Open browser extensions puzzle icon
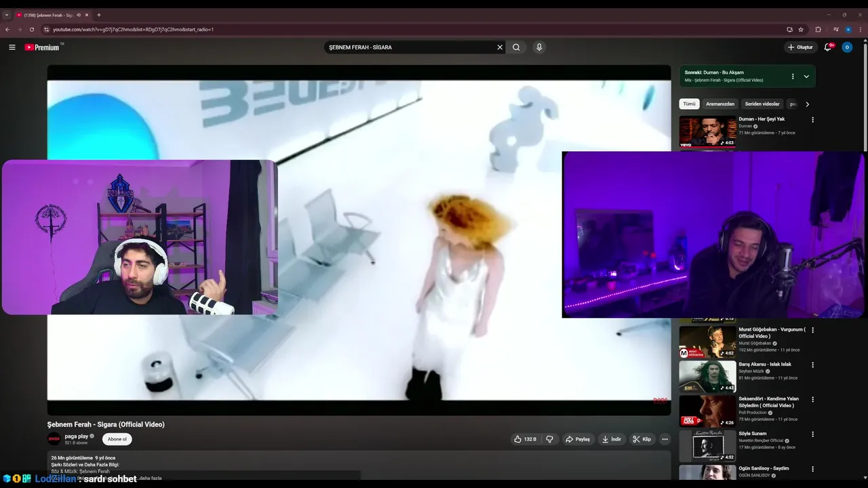This screenshot has height=488, width=868. tap(818, 29)
